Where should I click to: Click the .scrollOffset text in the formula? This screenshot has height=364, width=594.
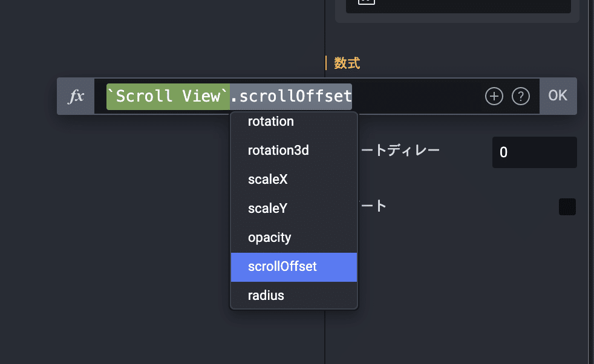[x=291, y=96]
